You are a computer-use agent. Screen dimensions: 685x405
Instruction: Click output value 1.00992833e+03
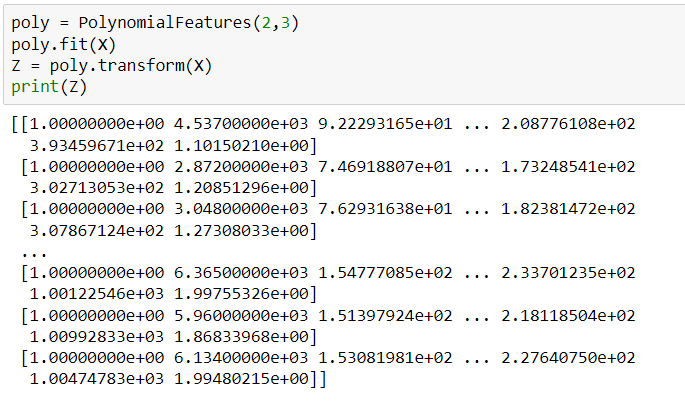coord(97,337)
